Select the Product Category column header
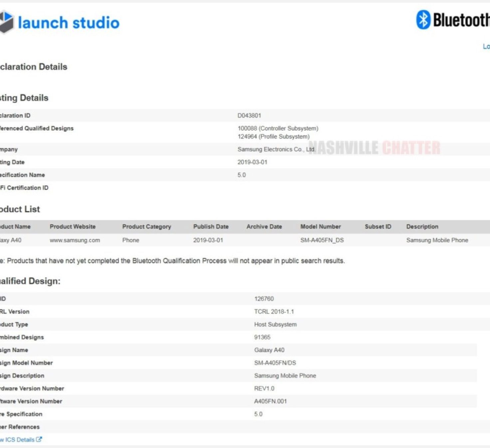 pyautogui.click(x=146, y=226)
